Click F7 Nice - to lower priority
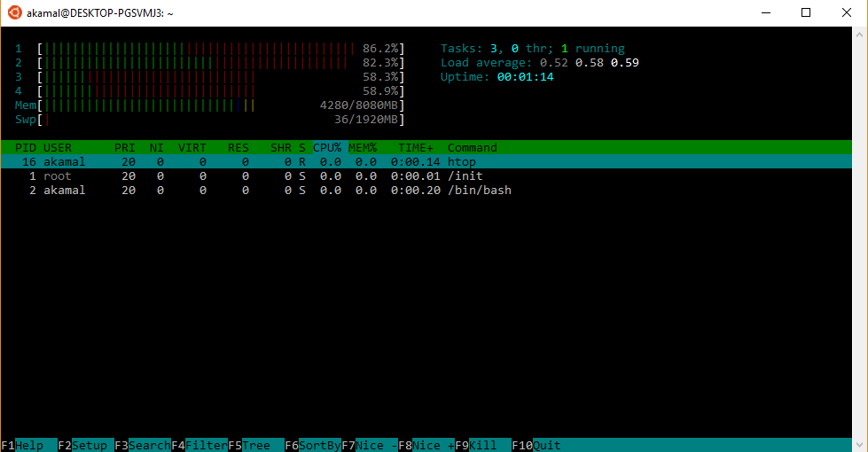Screen dimensions: 868x452 pos(370,446)
